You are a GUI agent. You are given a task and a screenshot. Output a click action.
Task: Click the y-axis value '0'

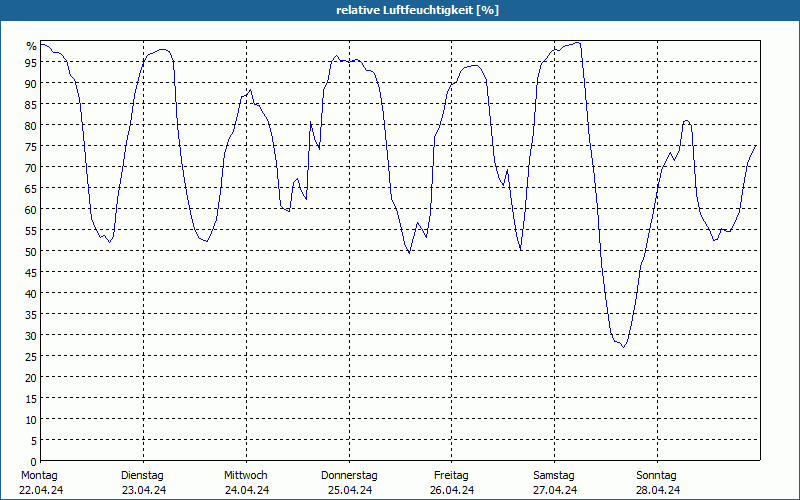click(x=34, y=462)
